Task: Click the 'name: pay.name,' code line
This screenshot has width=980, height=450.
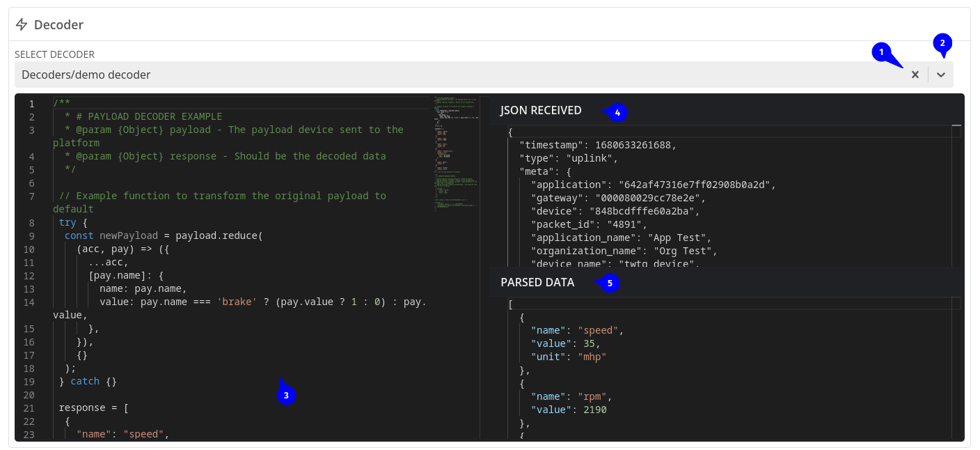Action: 143,289
